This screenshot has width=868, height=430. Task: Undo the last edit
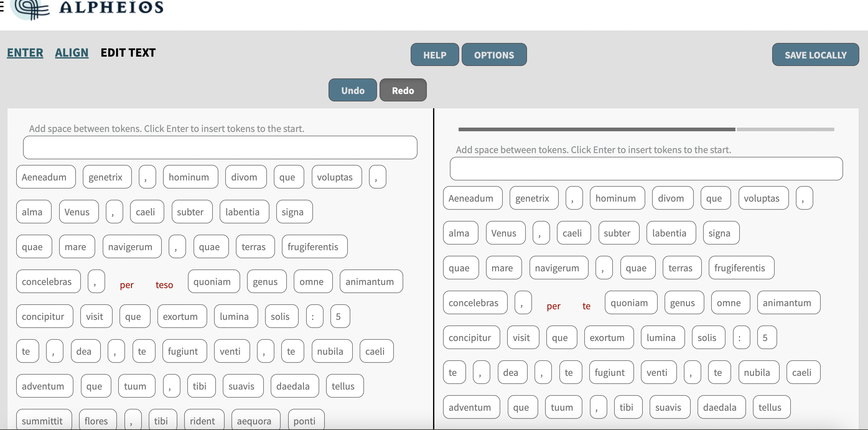352,90
